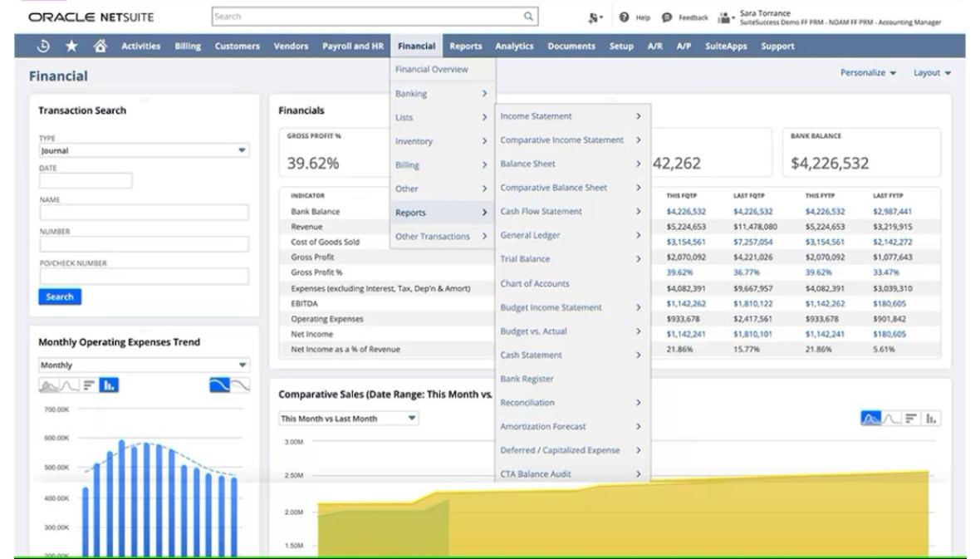Screen dimensions: 980x559
Task: Click the Date input field
Action: tap(86, 181)
